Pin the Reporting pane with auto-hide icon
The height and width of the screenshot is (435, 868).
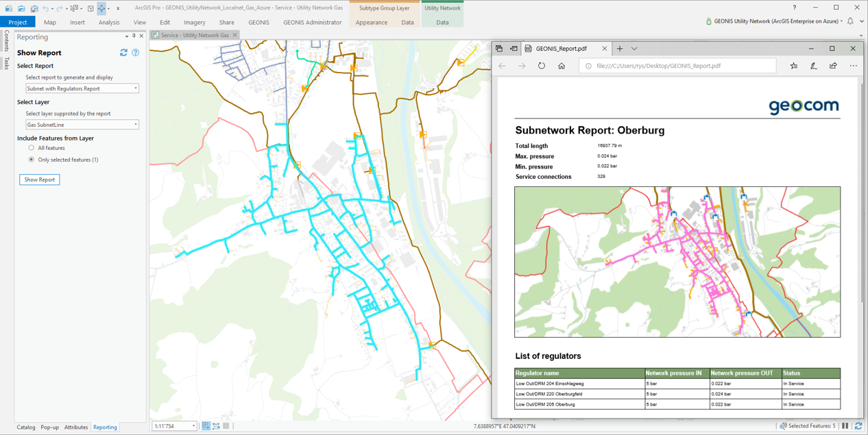point(134,36)
